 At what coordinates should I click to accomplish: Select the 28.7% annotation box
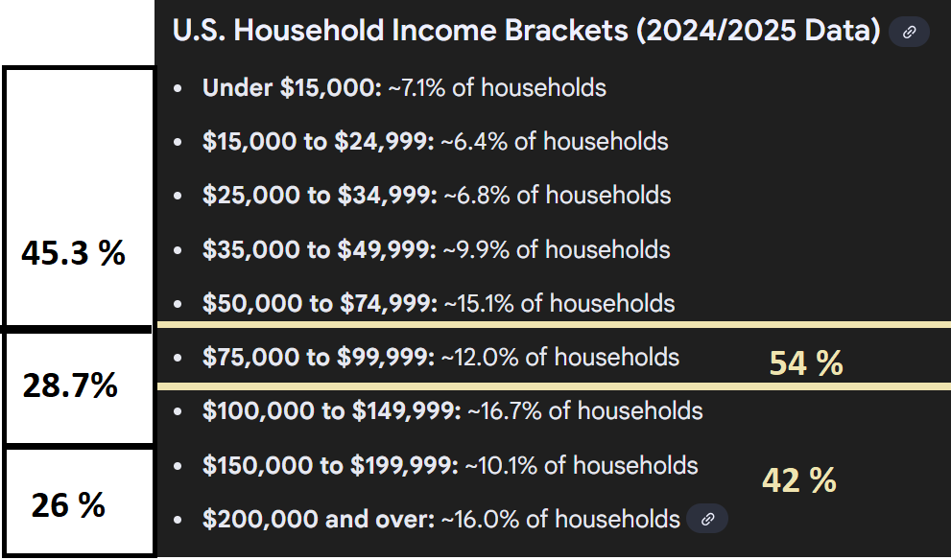75,386
